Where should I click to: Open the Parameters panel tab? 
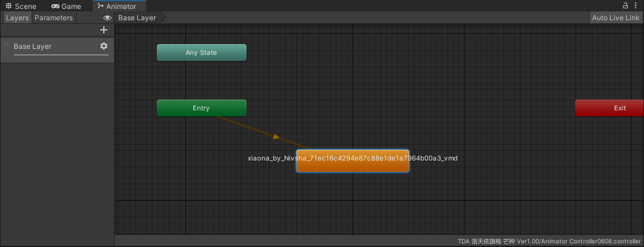pos(54,18)
